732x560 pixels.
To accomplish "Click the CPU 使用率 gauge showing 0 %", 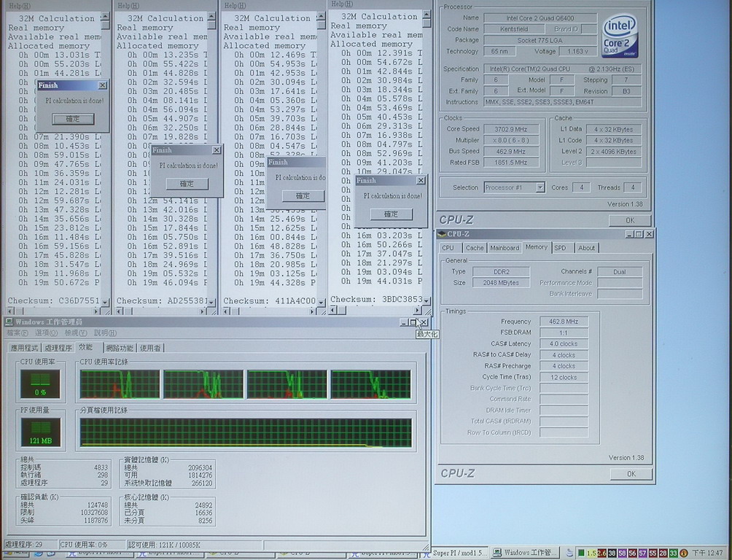I will point(40,384).
